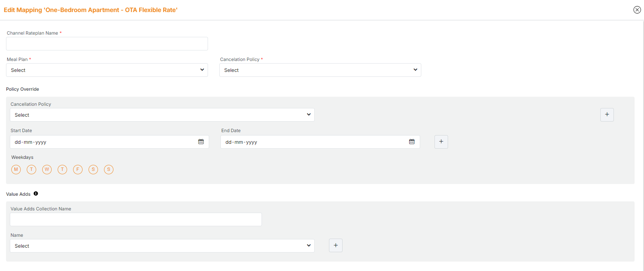The width and height of the screenshot is (644, 271).
Task: Open the required Cancelation Policy dropdown
Action: pyautogui.click(x=320, y=70)
